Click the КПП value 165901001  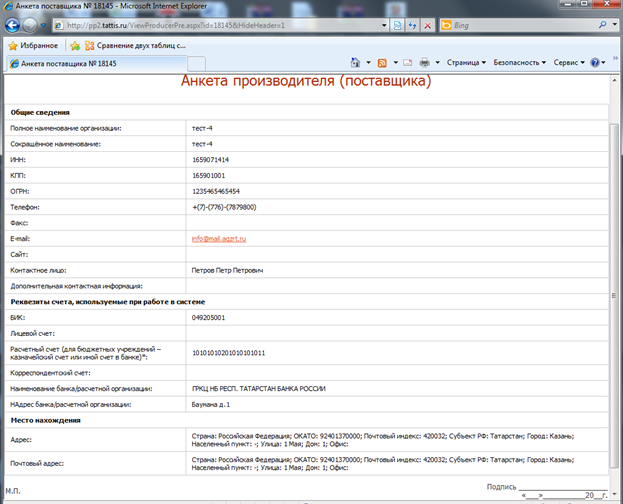click(x=209, y=176)
